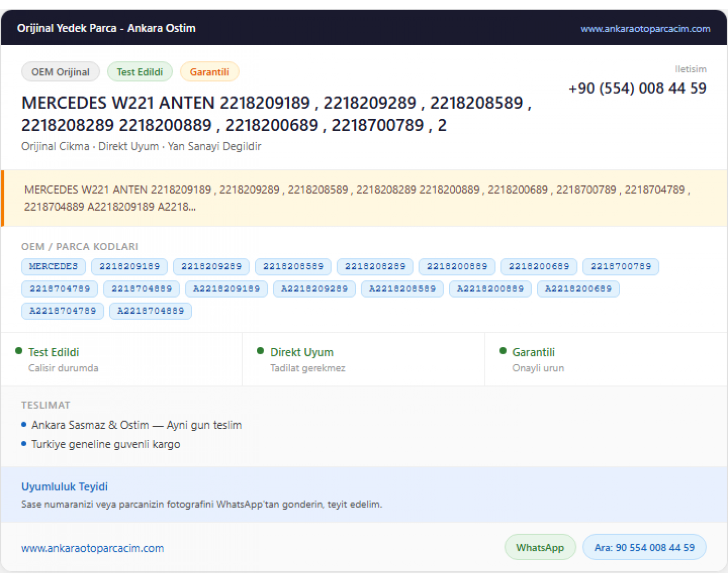Click the orange Garantili badge
This screenshot has width=728, height=582.
tap(209, 72)
